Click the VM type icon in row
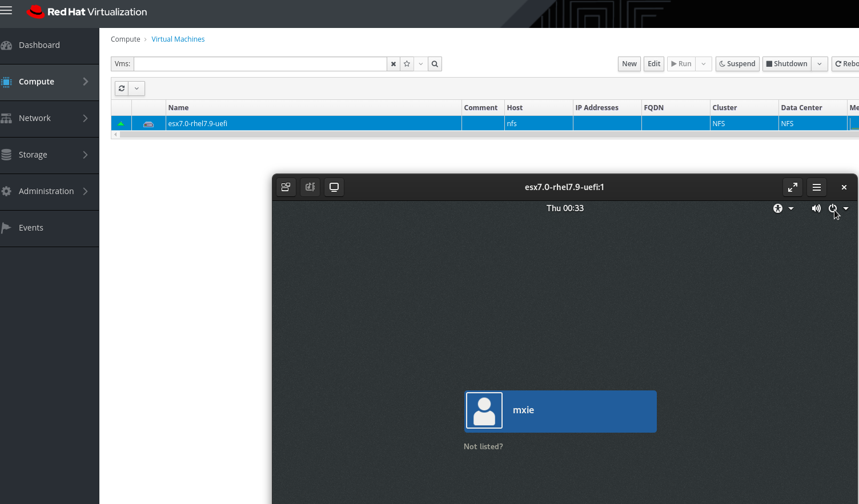 click(x=148, y=124)
